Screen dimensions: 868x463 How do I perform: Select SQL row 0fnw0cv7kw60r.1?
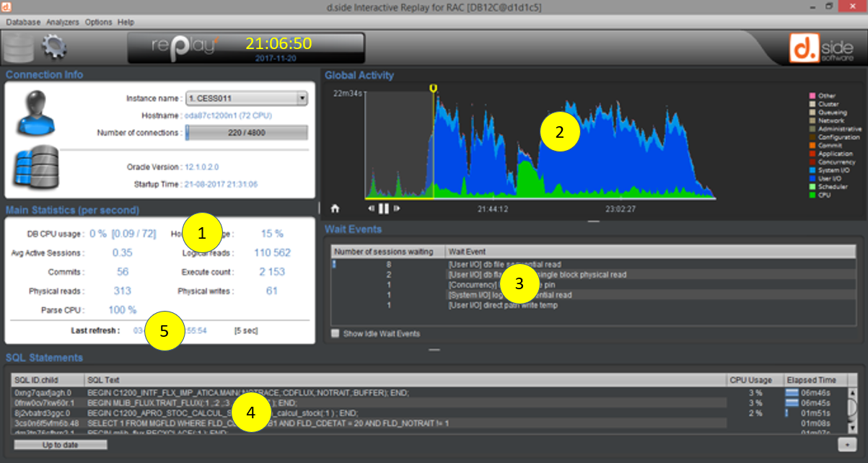pyautogui.click(x=429, y=402)
